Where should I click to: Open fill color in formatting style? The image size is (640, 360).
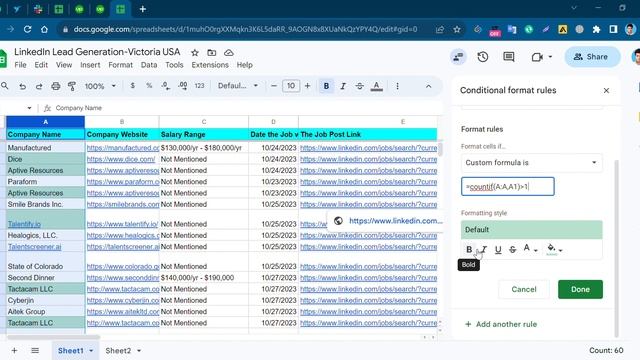554,249
